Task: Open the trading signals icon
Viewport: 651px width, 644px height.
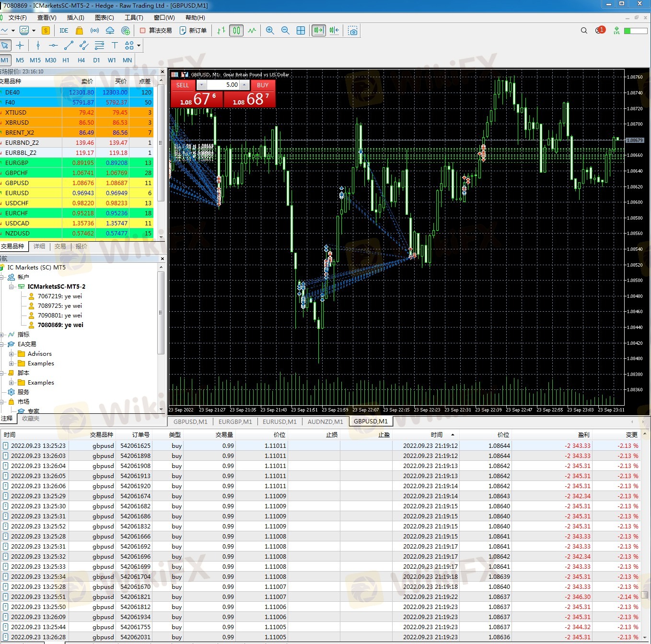Action: pyautogui.click(x=95, y=30)
